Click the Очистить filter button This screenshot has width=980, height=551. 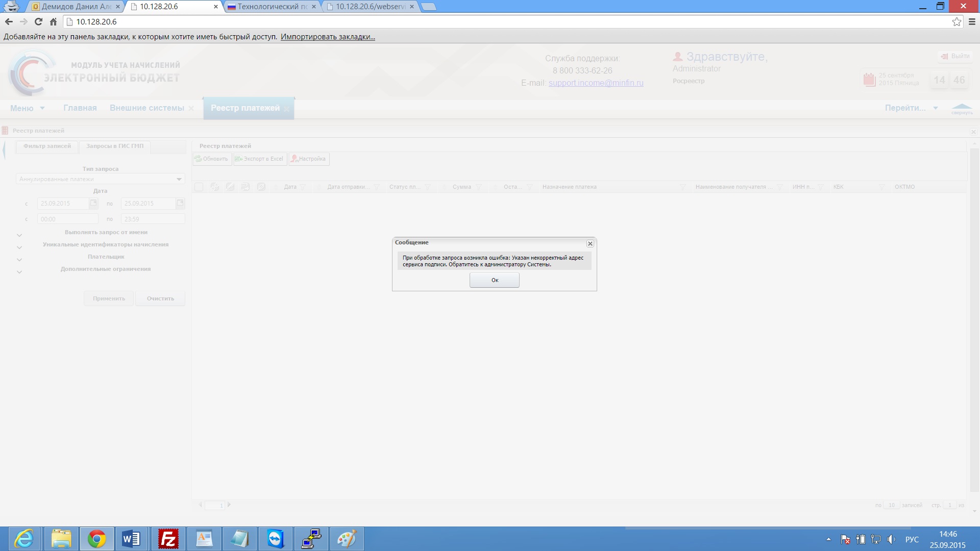[x=160, y=298]
